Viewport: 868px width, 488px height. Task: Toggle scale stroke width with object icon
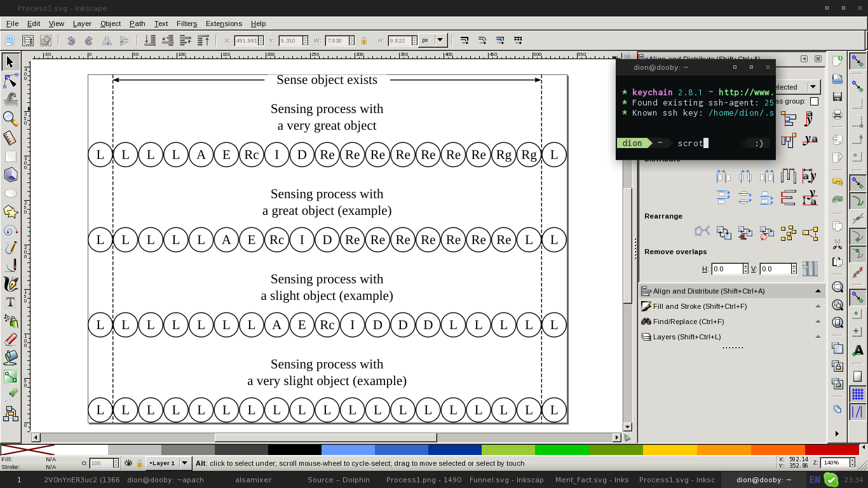[x=465, y=40]
